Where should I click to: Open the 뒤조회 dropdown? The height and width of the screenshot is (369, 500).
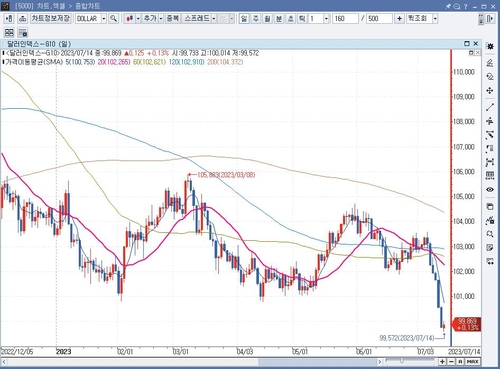[435, 19]
